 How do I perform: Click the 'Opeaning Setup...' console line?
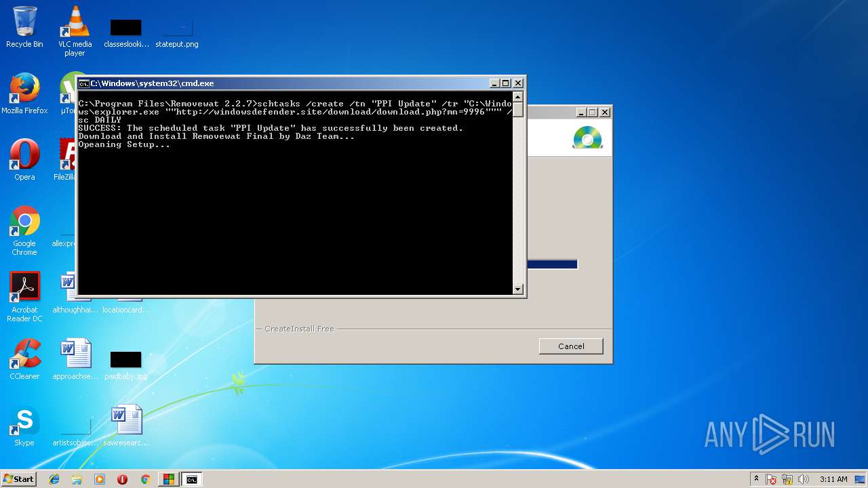[x=124, y=145]
